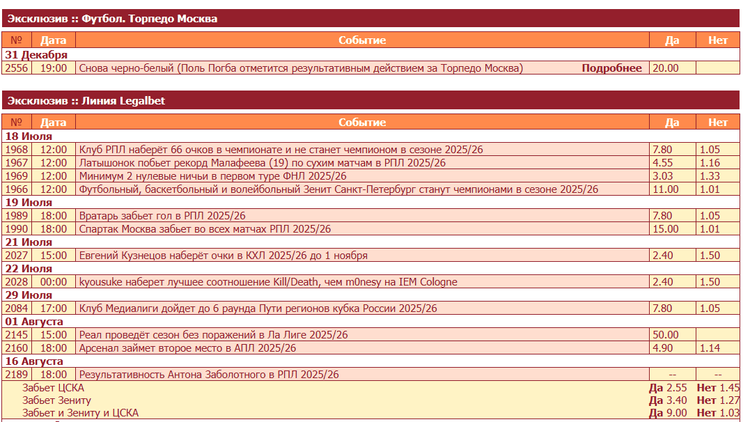Choose Нет 1.27 for Забьет Зениту
The image size is (750, 422).
click(x=718, y=400)
